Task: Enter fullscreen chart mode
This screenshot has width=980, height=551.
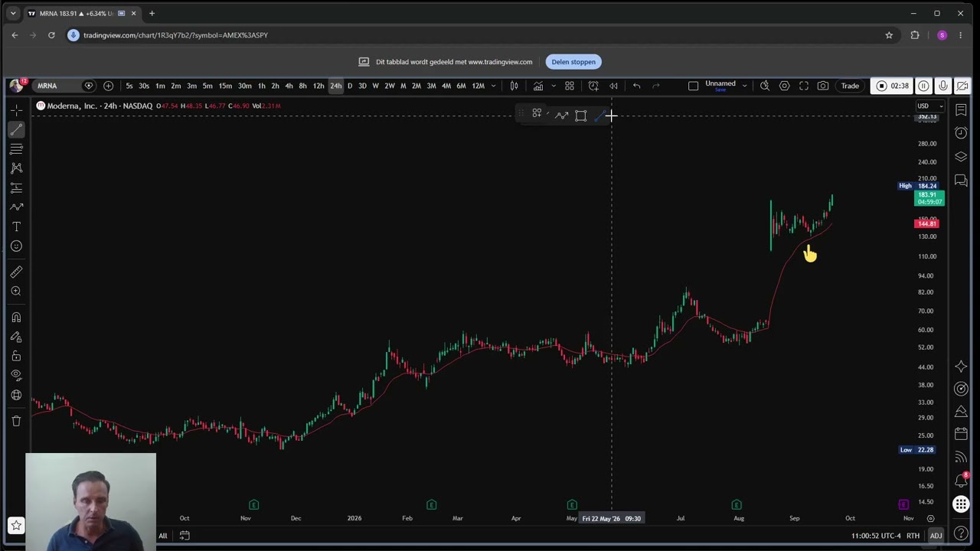Action: point(804,86)
